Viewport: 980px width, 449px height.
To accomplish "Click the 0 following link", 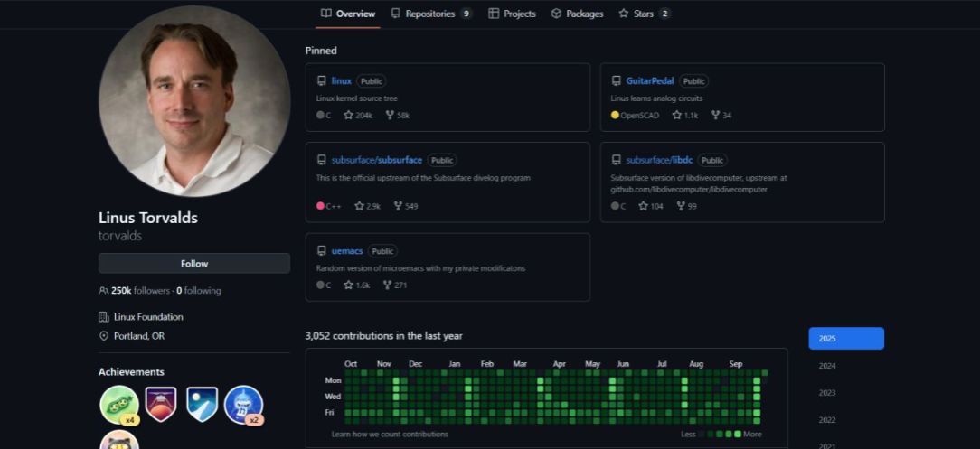I will tap(199, 291).
